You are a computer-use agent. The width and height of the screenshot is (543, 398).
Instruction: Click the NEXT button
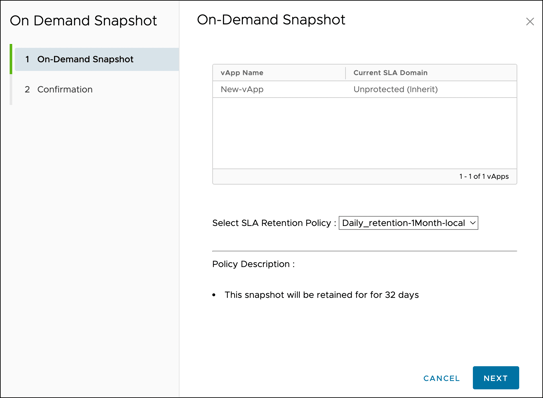tap(496, 378)
